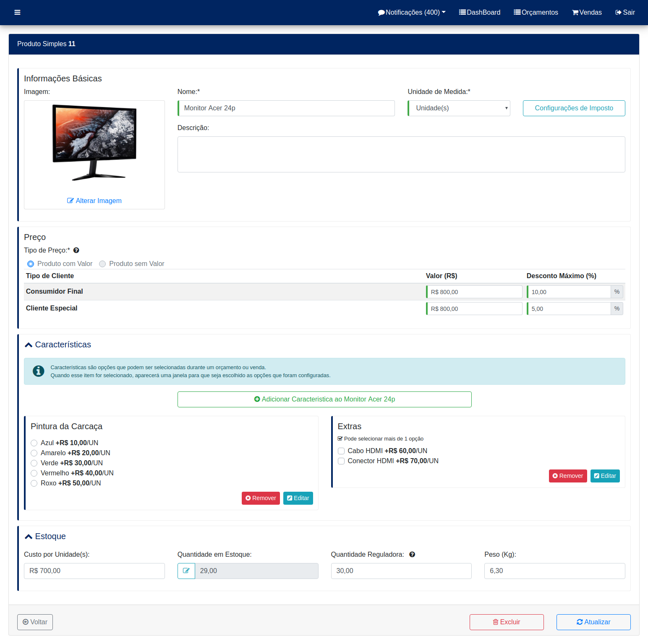
Task: Open the hamburger sidebar menu
Action: [17, 13]
